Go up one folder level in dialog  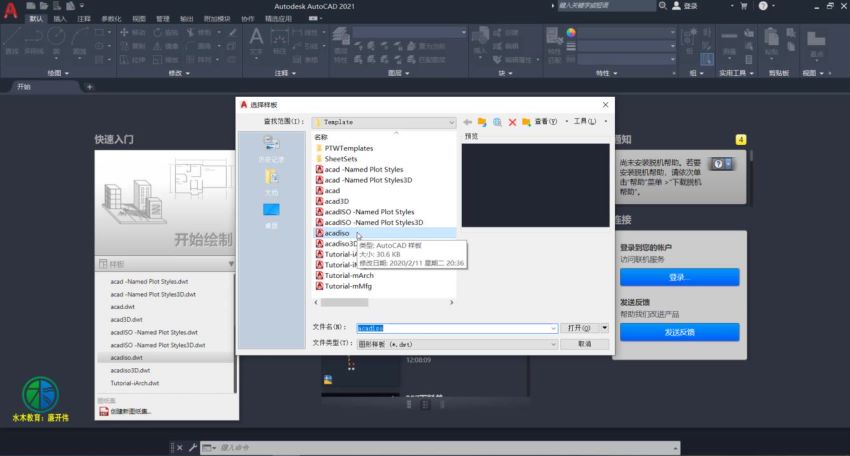point(482,122)
